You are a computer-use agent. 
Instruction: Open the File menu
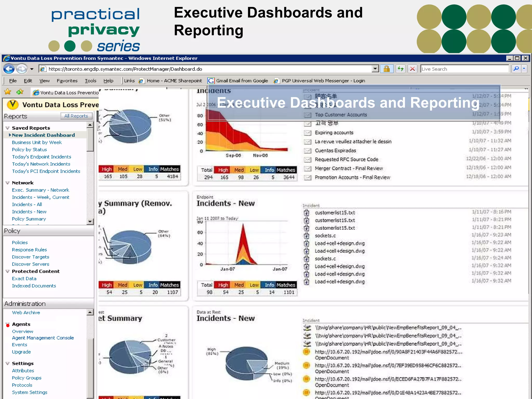point(13,81)
